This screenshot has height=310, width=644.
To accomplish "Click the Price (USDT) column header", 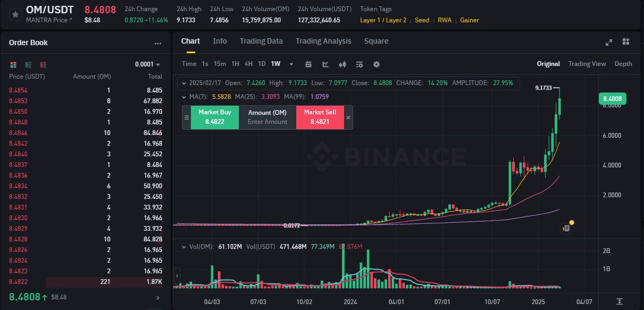I will pos(27,77).
